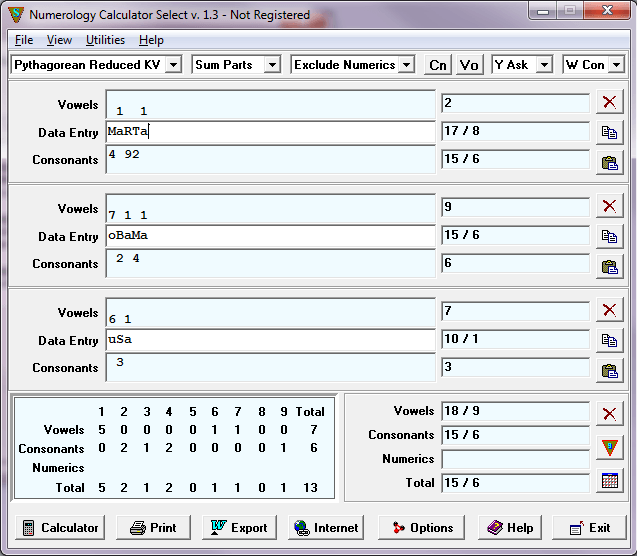Click the triangle logo icon beside Consonants total
The height and width of the screenshot is (558, 637).
coord(609,447)
